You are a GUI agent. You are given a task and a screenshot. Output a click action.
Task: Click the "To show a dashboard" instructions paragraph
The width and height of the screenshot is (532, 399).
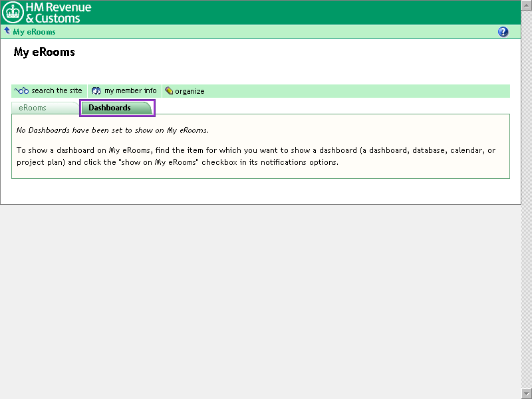(x=255, y=156)
